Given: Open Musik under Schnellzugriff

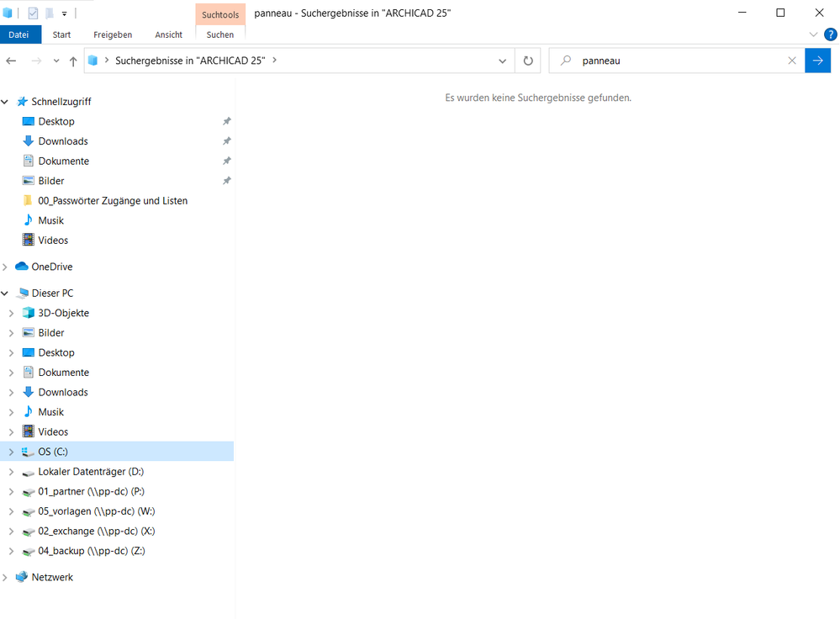Looking at the screenshot, I should [x=51, y=221].
